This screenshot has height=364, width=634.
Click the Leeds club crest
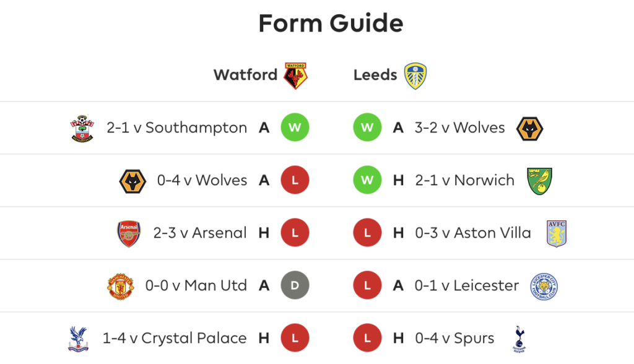click(415, 76)
